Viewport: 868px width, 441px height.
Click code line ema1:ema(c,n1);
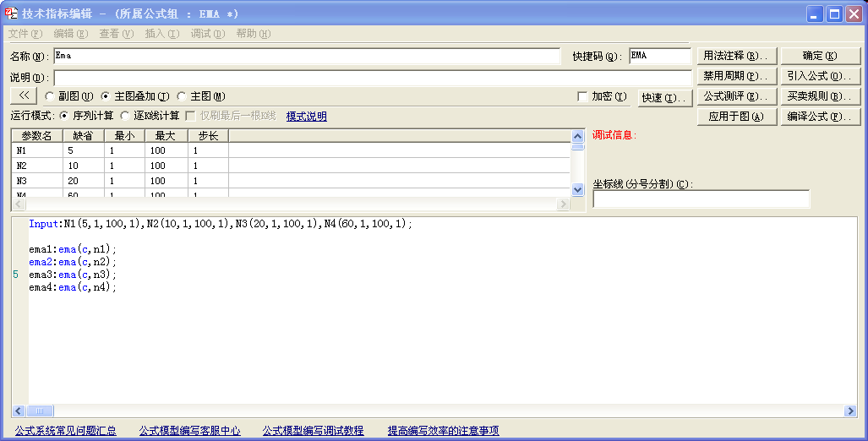[x=73, y=249]
